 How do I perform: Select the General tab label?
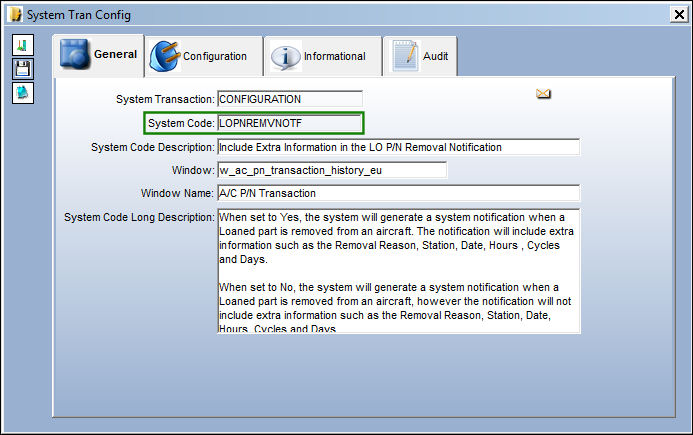click(x=115, y=54)
